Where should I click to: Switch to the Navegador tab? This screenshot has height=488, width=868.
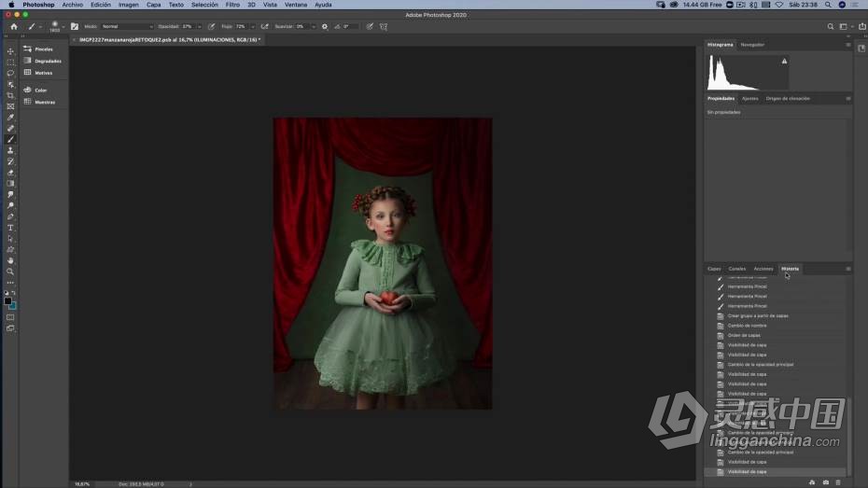point(752,45)
